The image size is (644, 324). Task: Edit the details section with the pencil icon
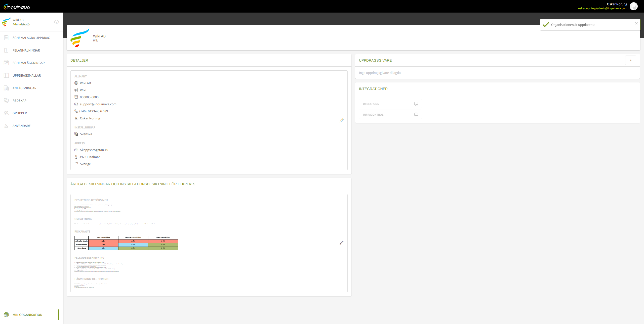tap(341, 120)
